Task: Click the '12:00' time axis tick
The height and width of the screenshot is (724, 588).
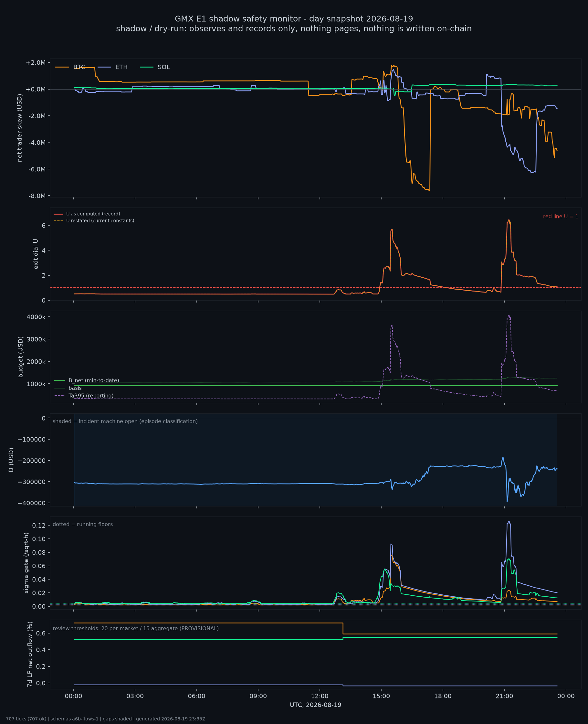Action: tap(320, 696)
